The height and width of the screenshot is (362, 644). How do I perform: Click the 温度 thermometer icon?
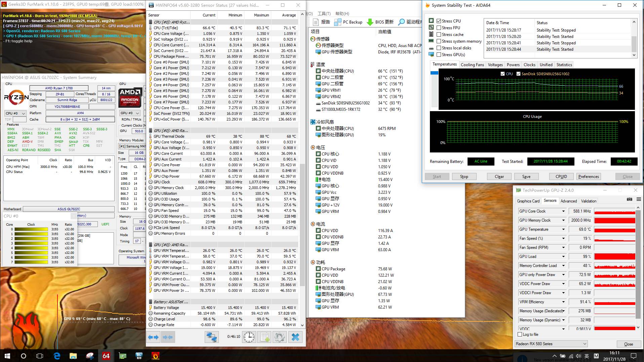pos(313,64)
